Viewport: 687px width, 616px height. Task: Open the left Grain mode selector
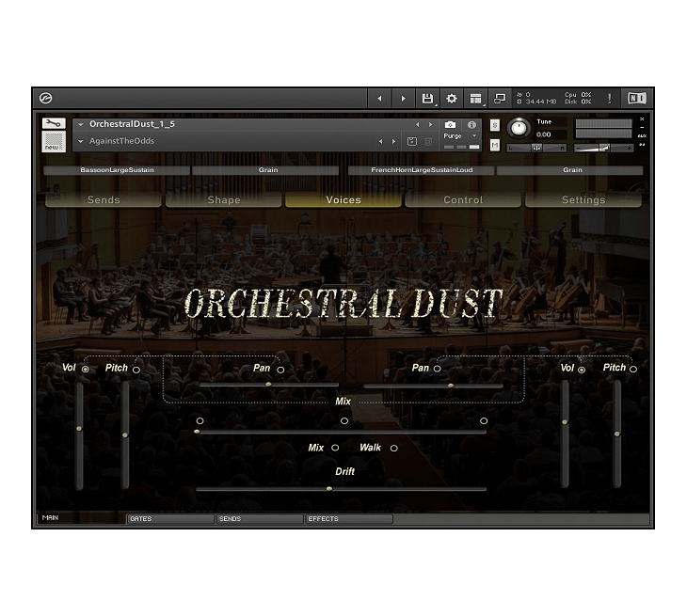click(x=266, y=170)
